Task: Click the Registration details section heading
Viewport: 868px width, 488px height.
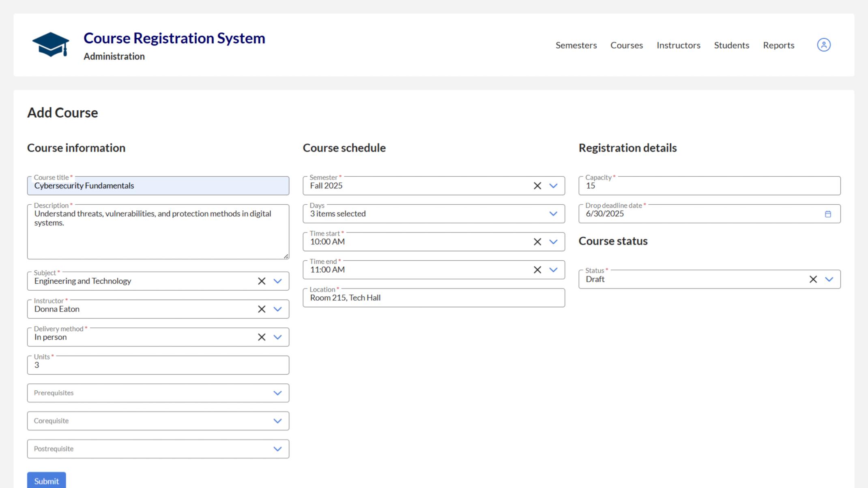Action: pos(627,148)
